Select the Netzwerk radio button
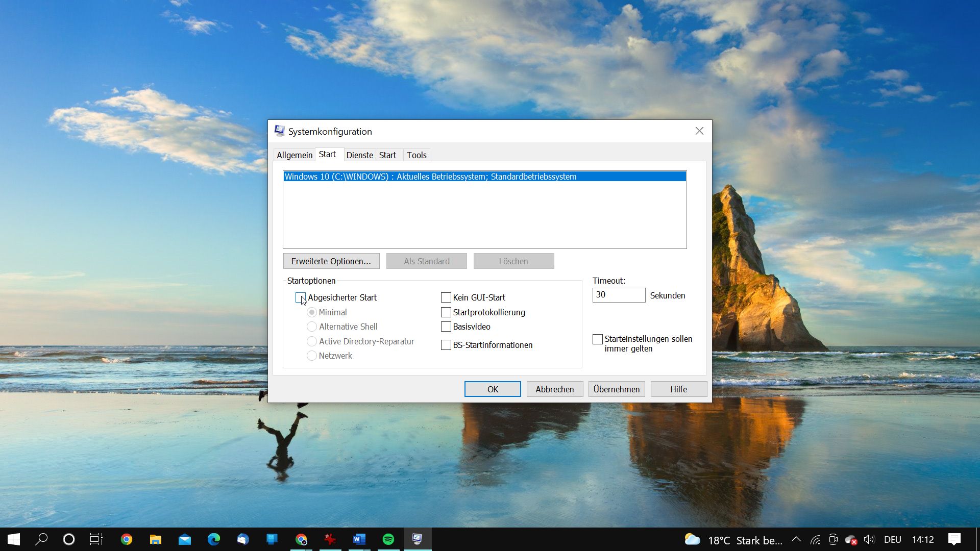Screen dimensions: 980x551 click(x=312, y=356)
